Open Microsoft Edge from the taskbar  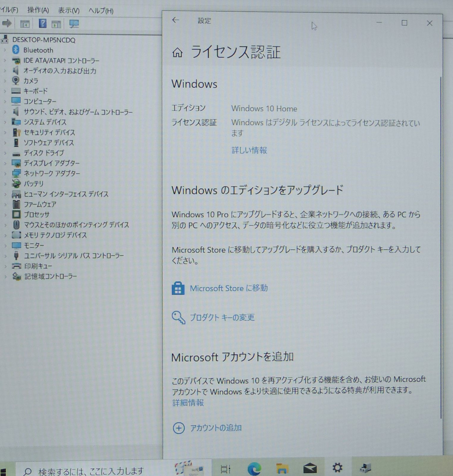coord(254,469)
